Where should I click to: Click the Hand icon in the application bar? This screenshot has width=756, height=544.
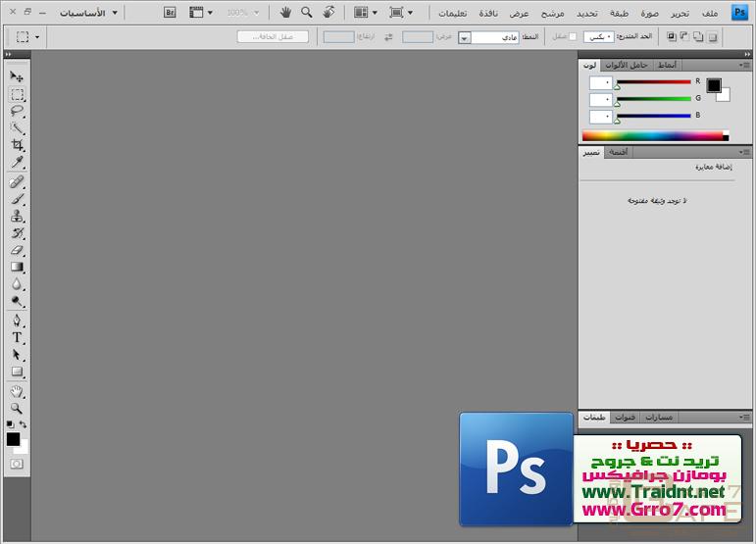point(285,13)
